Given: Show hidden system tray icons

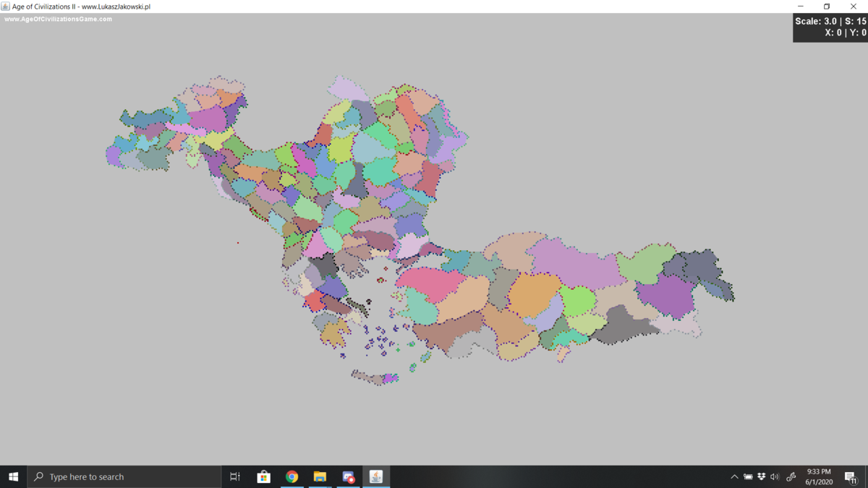Looking at the screenshot, I should point(734,476).
